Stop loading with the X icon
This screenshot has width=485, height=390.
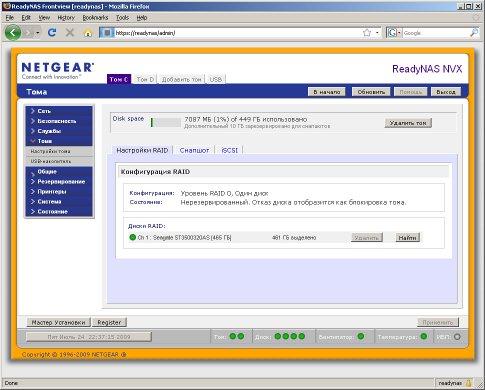[70, 33]
